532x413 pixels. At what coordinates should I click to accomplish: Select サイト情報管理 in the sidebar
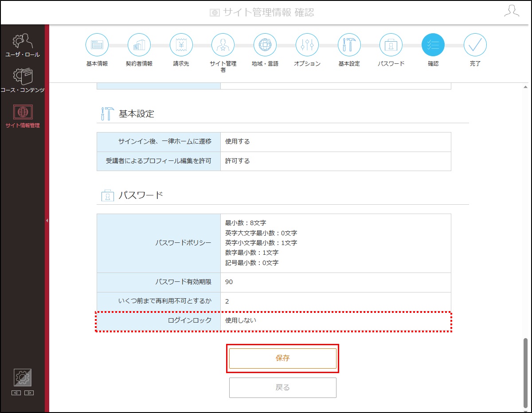(x=22, y=116)
